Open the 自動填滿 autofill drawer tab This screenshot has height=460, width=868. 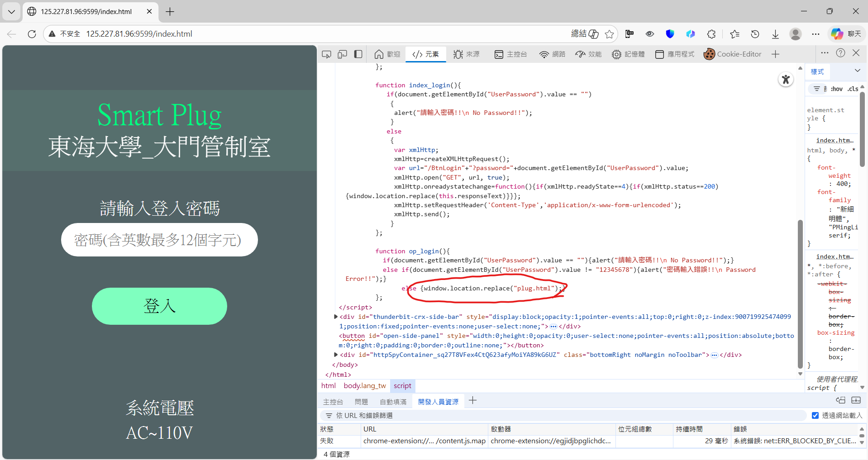pos(393,402)
